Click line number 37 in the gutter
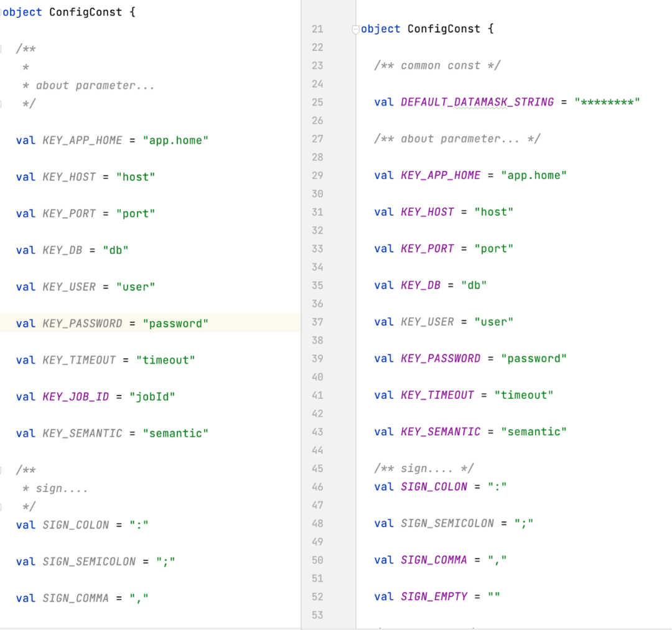672x630 pixels. pyautogui.click(x=317, y=322)
